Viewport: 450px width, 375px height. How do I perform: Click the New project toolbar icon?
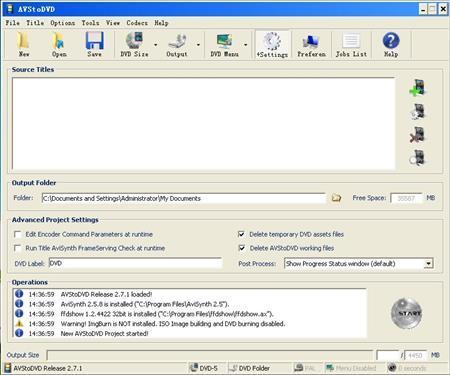[x=23, y=45]
